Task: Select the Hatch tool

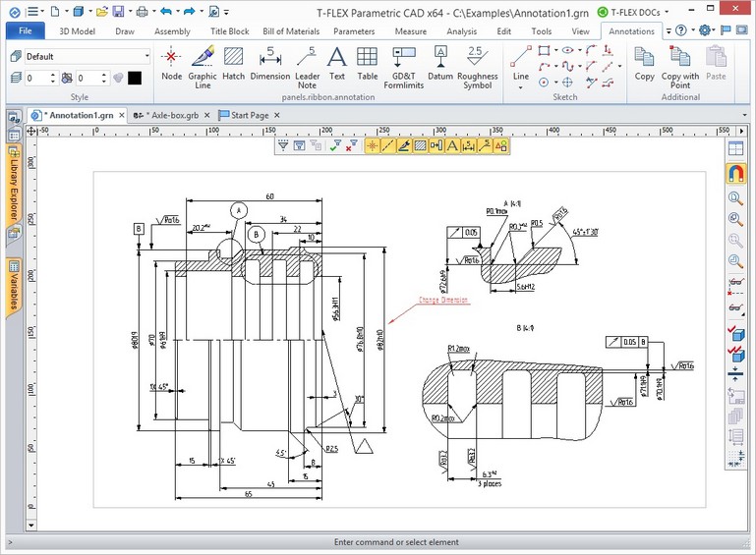Action: point(233,63)
